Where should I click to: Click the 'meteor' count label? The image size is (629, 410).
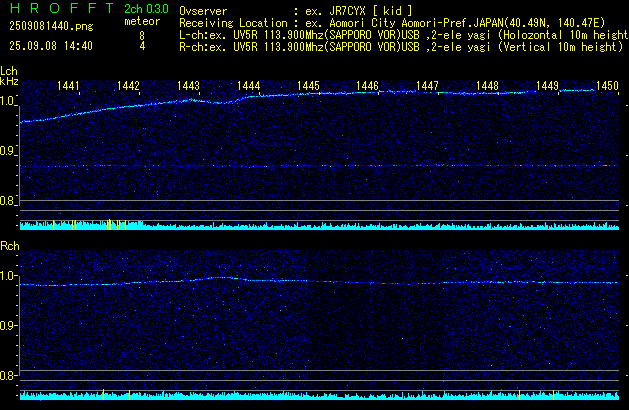[142, 21]
